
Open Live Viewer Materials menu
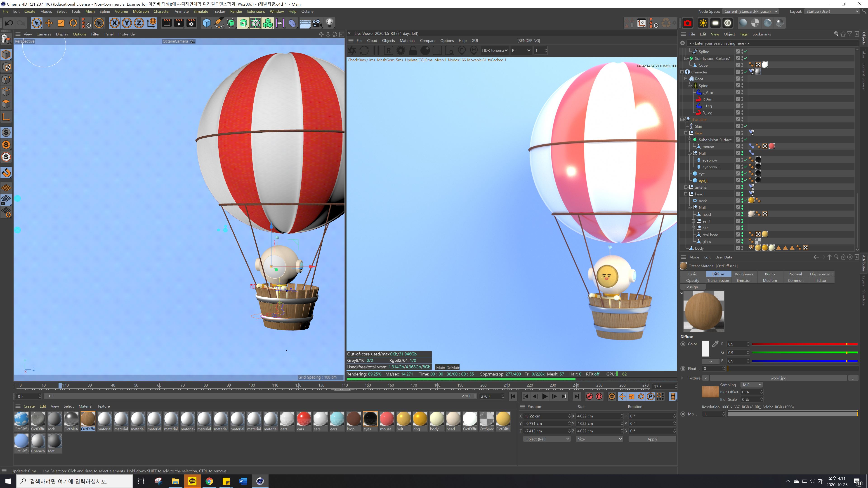click(x=407, y=40)
